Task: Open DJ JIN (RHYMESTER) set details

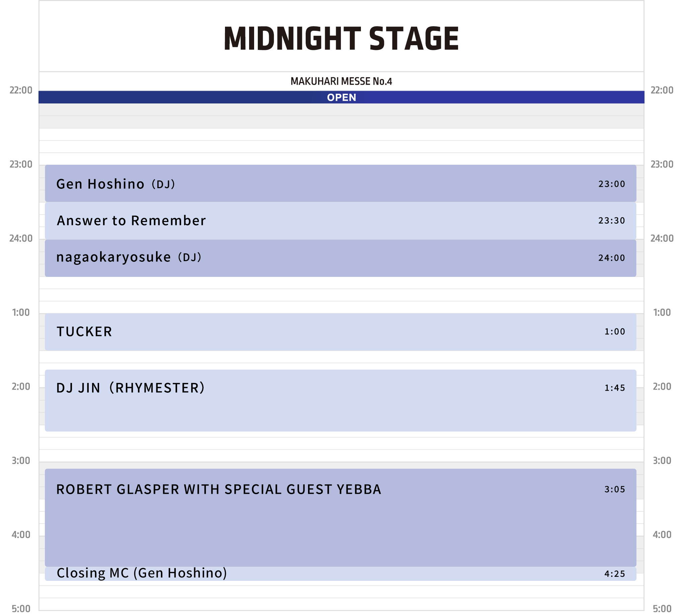Action: pos(340,400)
